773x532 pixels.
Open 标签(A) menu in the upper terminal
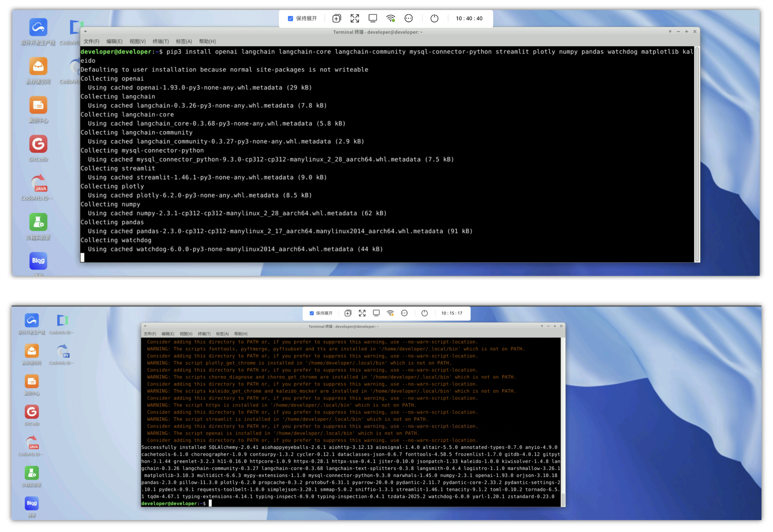pos(184,41)
